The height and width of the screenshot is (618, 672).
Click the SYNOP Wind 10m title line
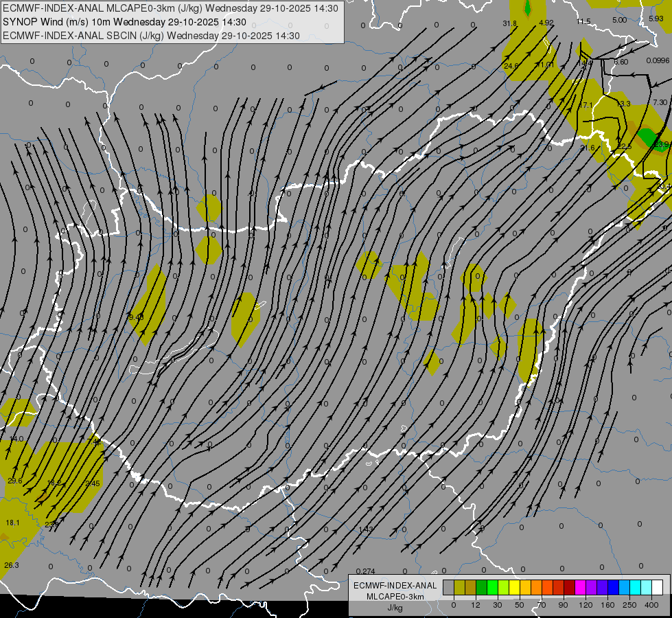(124, 22)
